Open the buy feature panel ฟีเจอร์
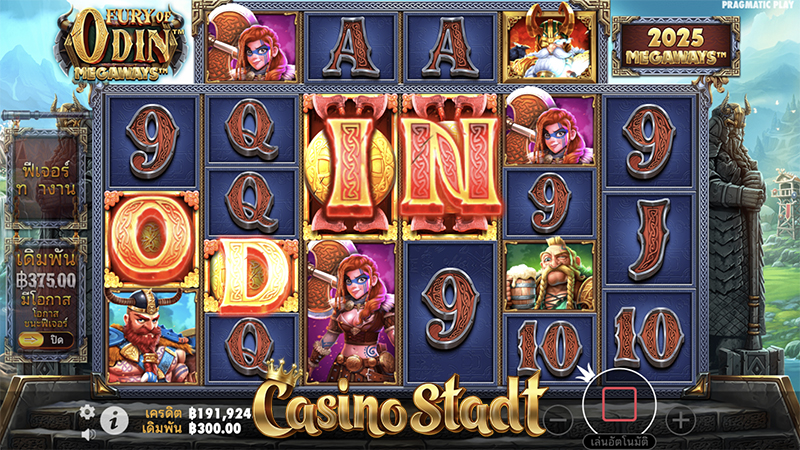Screen dimensions: 800x450 [x=45, y=179]
